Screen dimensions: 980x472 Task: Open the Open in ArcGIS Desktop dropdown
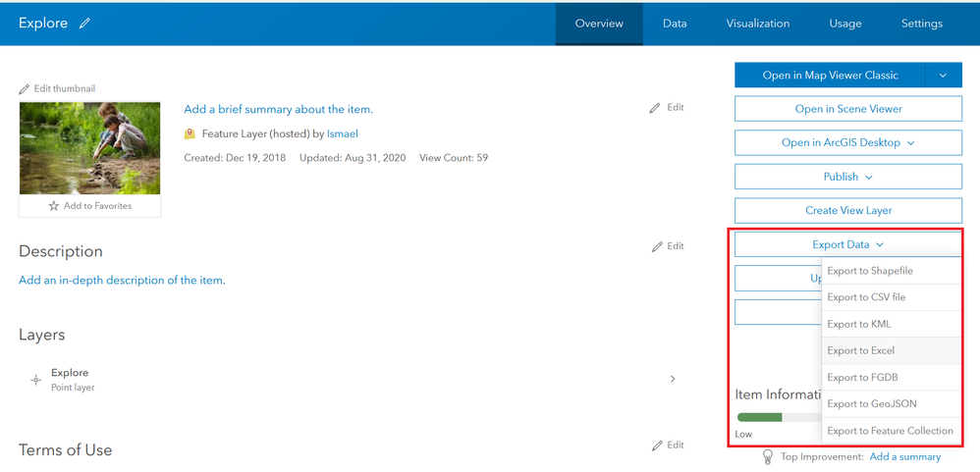coord(910,143)
